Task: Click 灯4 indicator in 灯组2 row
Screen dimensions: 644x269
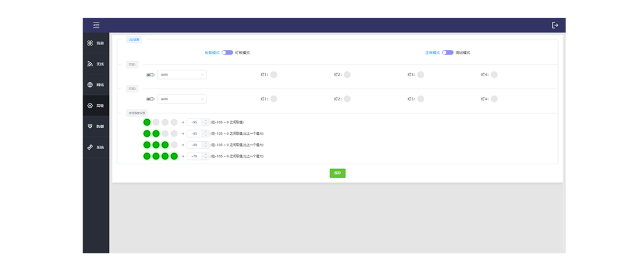Action: coord(494,99)
